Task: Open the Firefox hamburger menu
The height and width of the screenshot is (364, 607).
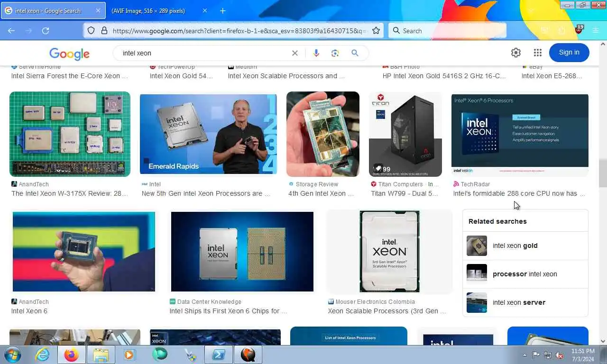Action: 596,31
